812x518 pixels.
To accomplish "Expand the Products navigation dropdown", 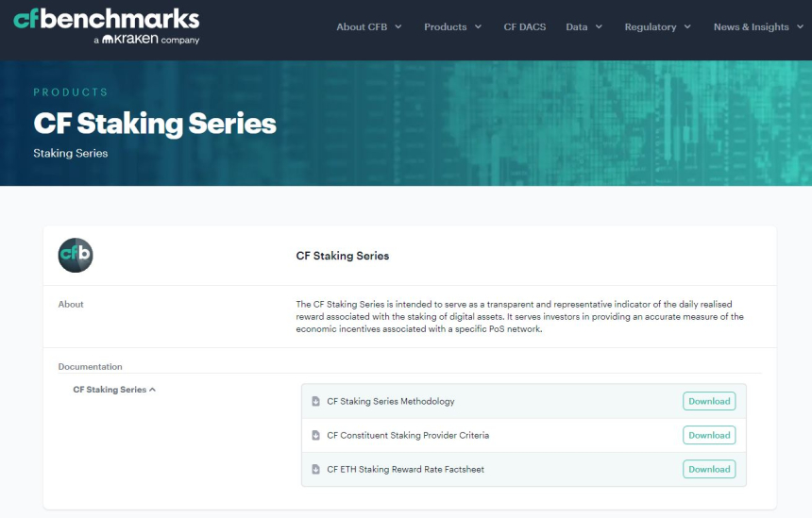I will pos(452,27).
